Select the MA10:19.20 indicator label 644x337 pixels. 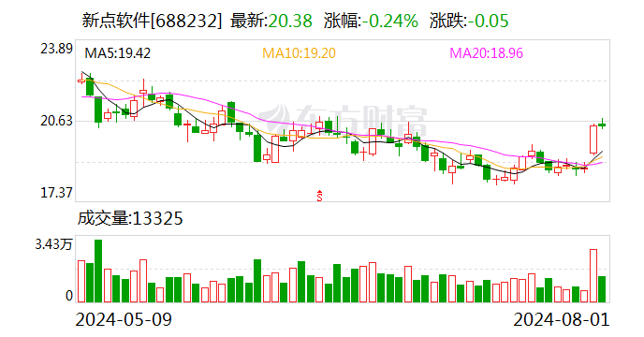tap(299, 53)
